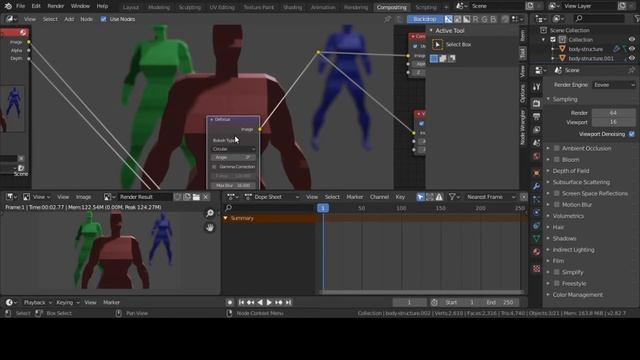Expand the Depth of Field panel

coord(571,171)
